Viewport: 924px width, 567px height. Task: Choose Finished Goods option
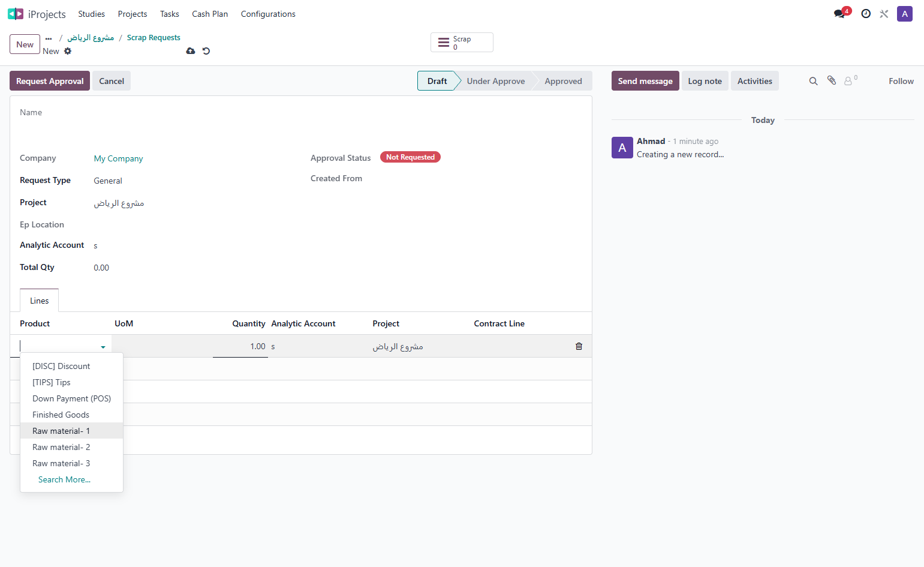pyautogui.click(x=72, y=415)
